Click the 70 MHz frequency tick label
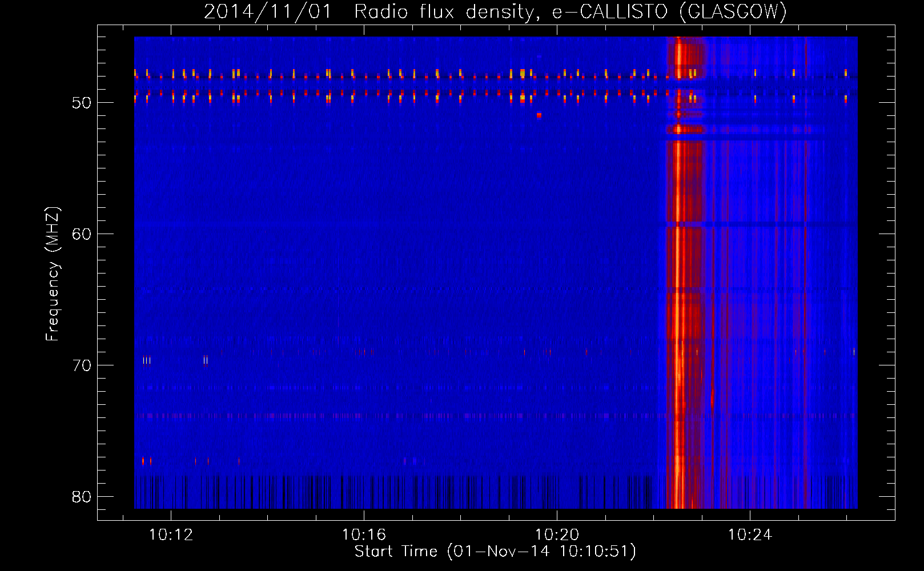The height and width of the screenshot is (571, 924). (82, 365)
